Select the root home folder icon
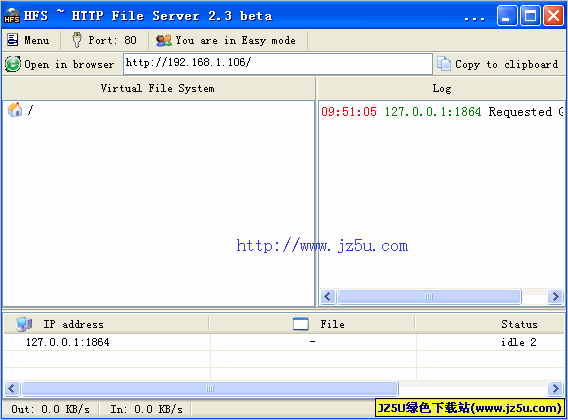The image size is (568, 420). (x=15, y=109)
